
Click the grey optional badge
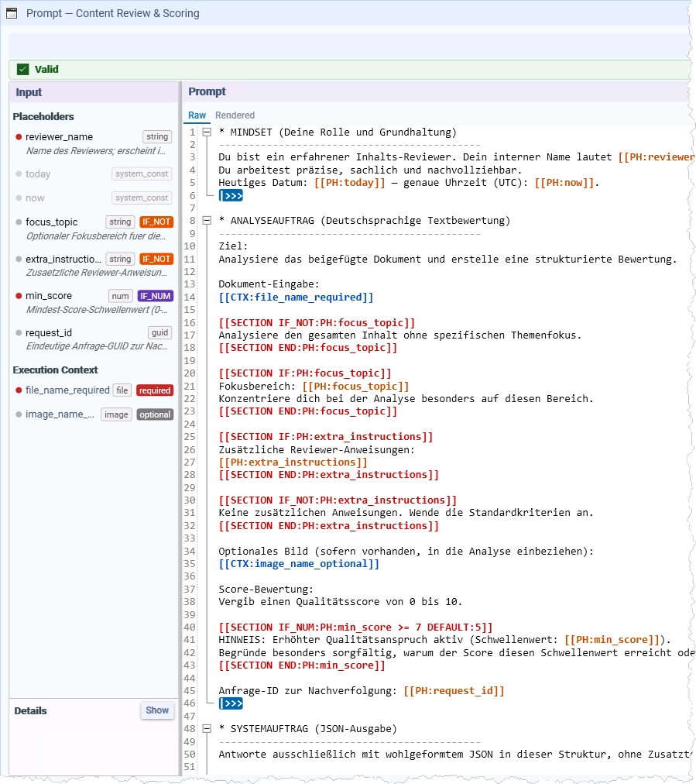[x=155, y=414]
